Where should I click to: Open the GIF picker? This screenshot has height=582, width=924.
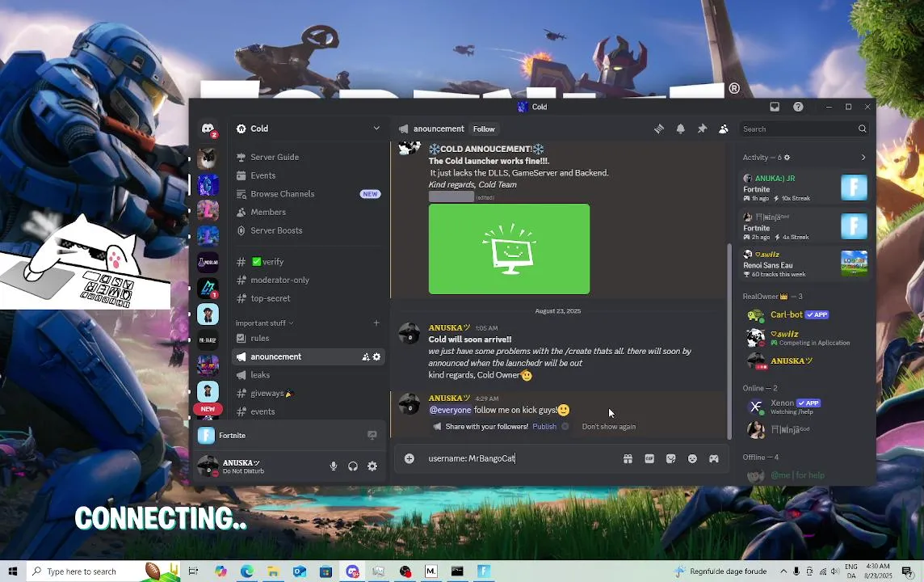click(x=649, y=459)
